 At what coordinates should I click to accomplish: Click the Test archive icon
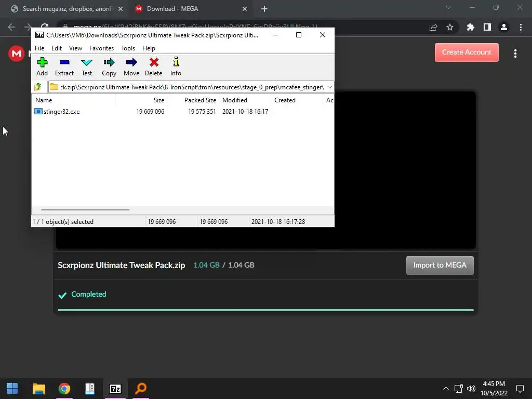pos(87,66)
